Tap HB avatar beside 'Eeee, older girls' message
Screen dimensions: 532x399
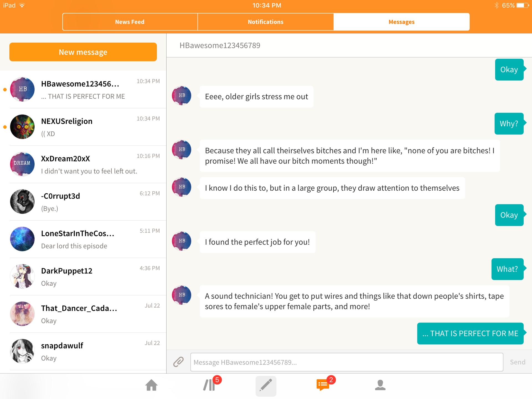coord(182,96)
